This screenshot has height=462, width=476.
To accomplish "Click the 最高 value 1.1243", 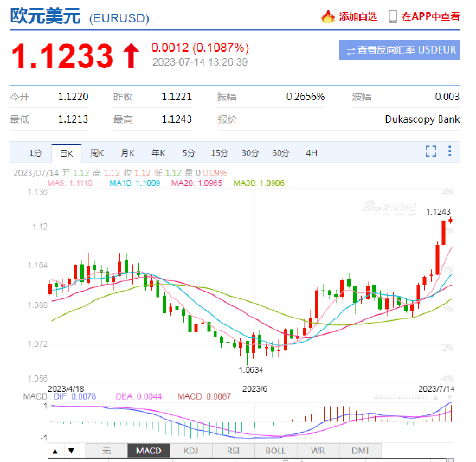I will click(x=177, y=119).
